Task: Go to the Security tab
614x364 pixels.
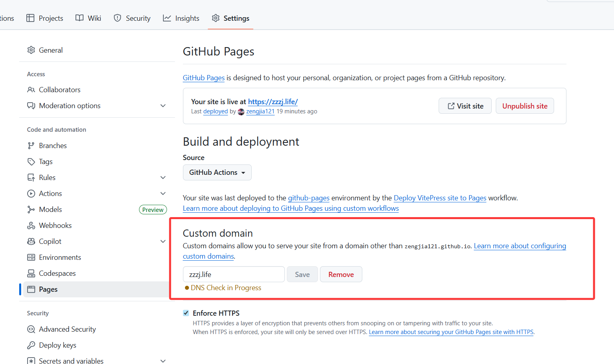Action: click(132, 18)
